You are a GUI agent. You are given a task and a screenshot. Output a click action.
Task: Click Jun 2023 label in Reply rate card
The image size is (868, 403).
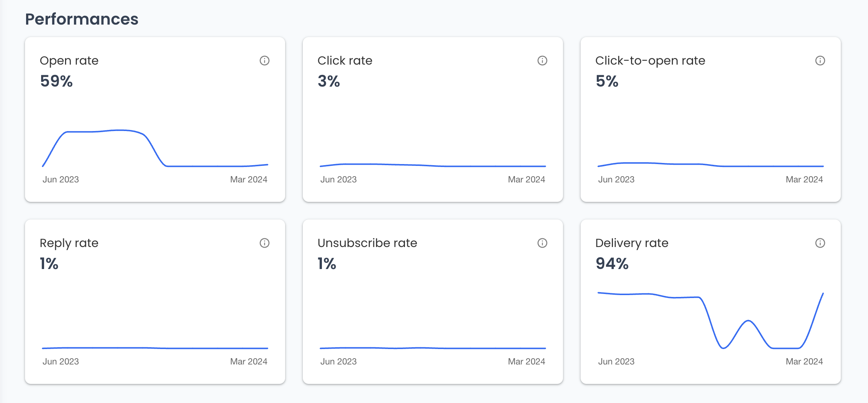pos(61,362)
